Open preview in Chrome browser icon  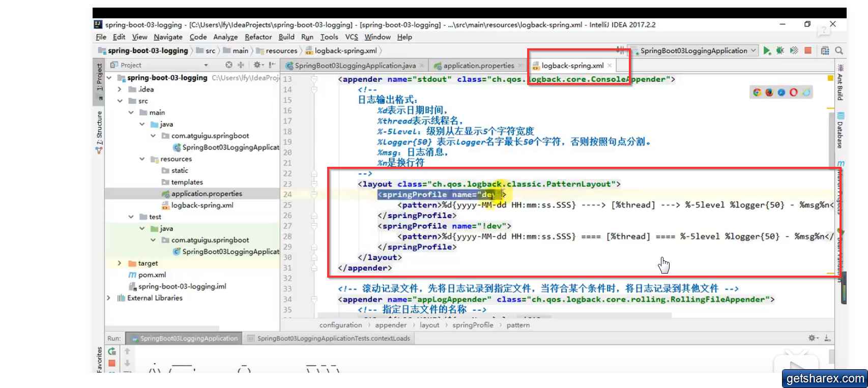coord(757,92)
